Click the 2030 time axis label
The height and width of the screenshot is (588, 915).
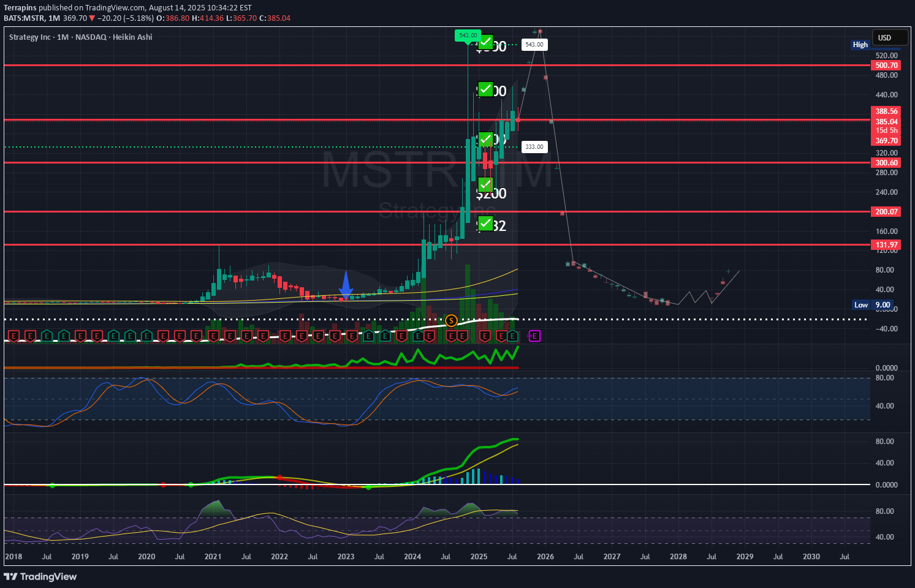pyautogui.click(x=811, y=557)
